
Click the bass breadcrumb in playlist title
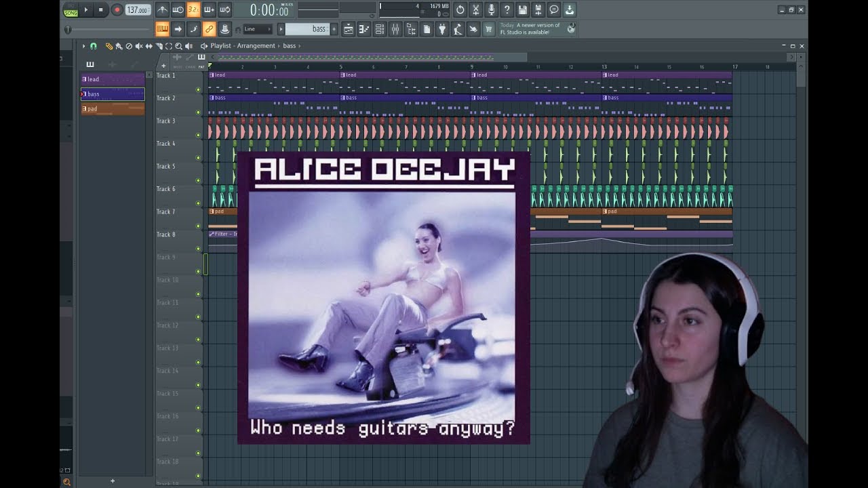[290, 46]
